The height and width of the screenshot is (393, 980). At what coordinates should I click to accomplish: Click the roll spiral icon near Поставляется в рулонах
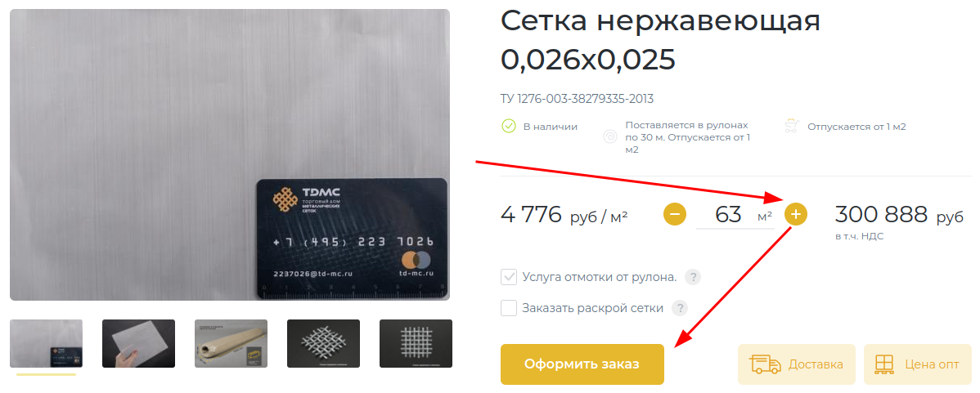click(610, 137)
